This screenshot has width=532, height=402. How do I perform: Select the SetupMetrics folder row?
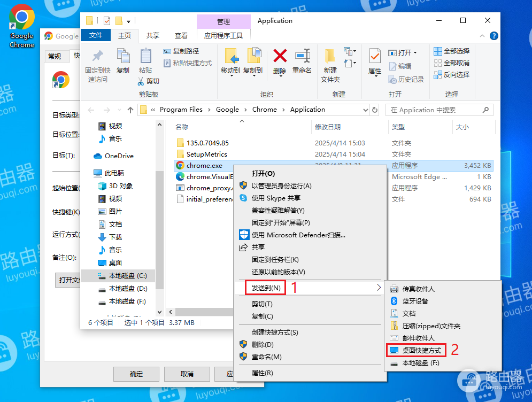click(334, 154)
